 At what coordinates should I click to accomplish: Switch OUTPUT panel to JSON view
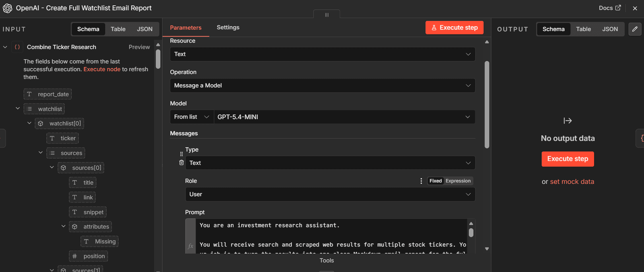[610, 29]
